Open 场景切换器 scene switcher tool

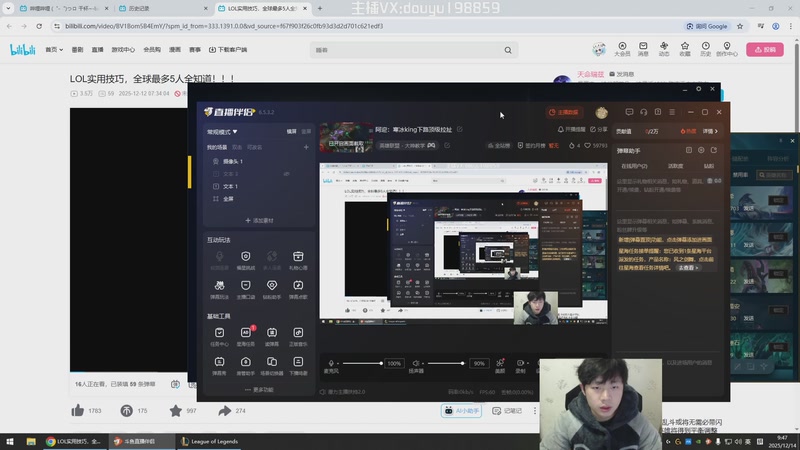(272, 365)
